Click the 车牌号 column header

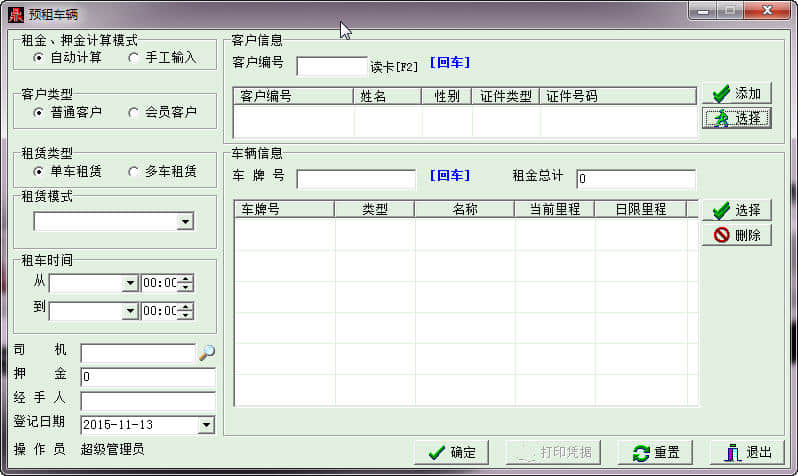[284, 209]
